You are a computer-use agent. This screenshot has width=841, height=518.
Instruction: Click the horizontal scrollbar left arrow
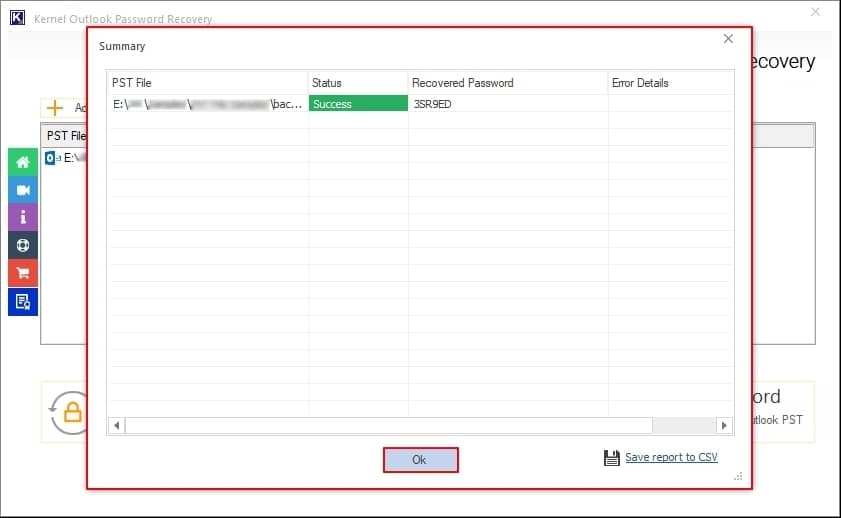(116, 425)
